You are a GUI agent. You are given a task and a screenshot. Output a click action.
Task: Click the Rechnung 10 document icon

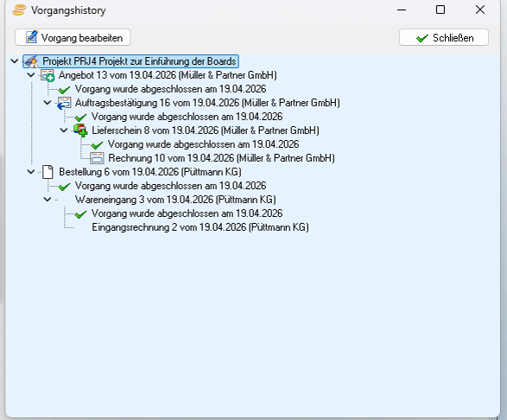pyautogui.click(x=97, y=158)
